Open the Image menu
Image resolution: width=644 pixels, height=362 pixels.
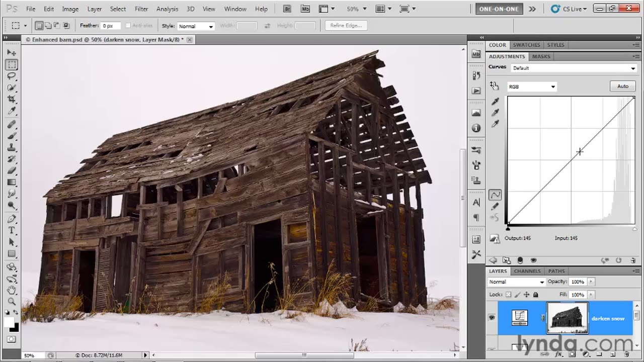pyautogui.click(x=70, y=9)
